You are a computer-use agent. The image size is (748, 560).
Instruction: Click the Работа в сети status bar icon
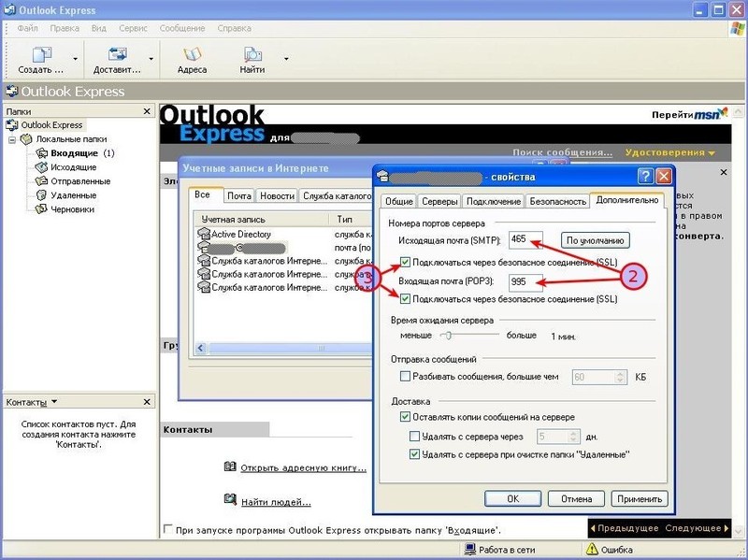pyautogui.click(x=470, y=549)
